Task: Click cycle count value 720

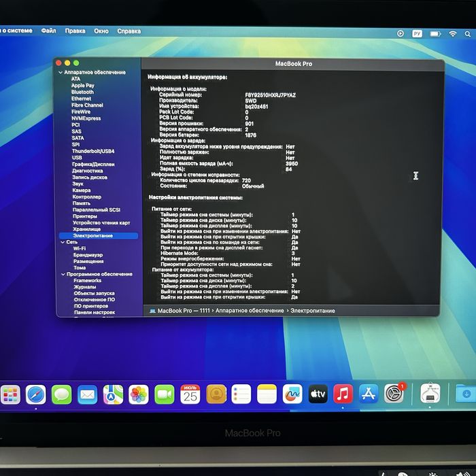Action: (246, 181)
